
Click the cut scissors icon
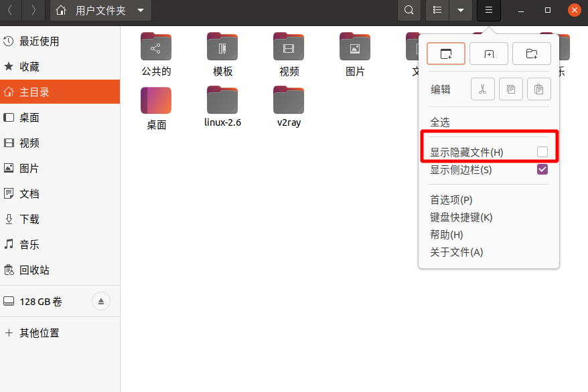[483, 89]
